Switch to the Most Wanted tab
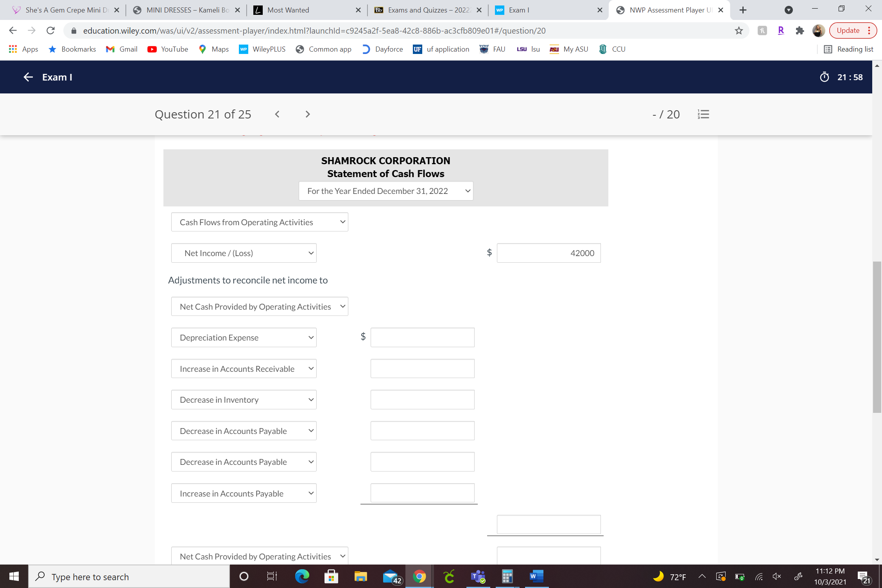 pyautogui.click(x=307, y=10)
